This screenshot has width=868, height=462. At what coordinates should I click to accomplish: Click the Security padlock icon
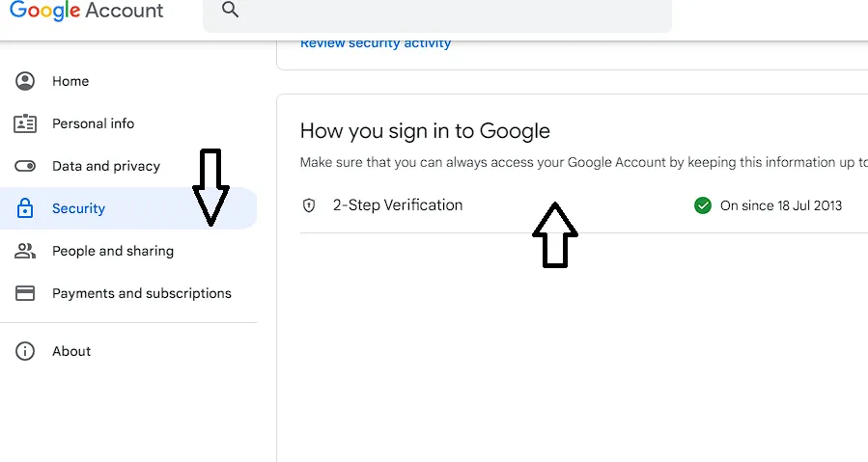(x=25, y=208)
